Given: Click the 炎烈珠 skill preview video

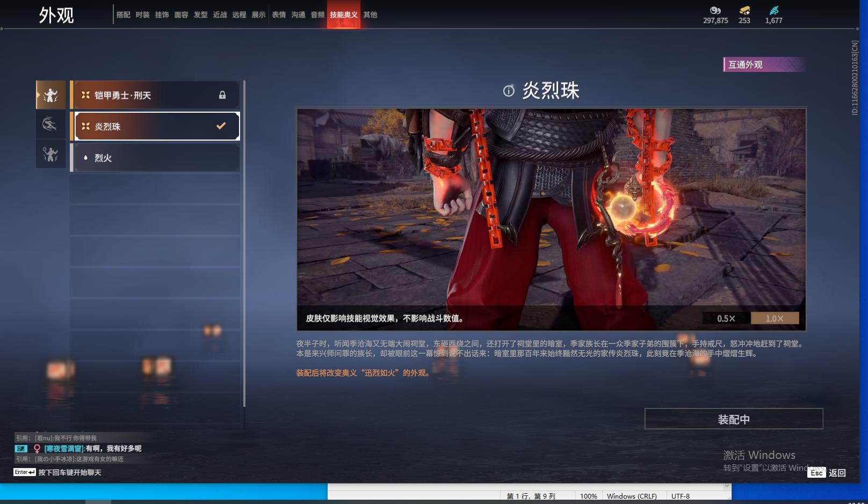Looking at the screenshot, I should pos(551,220).
